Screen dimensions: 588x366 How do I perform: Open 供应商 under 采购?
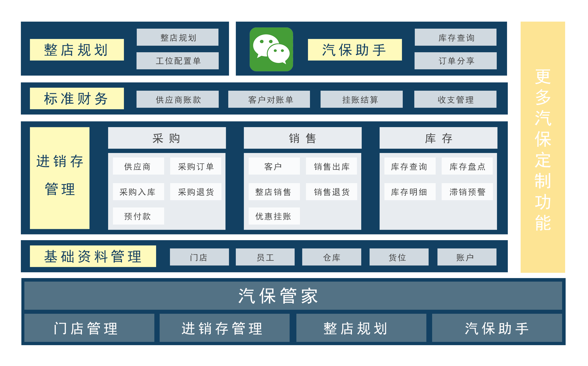(139, 166)
